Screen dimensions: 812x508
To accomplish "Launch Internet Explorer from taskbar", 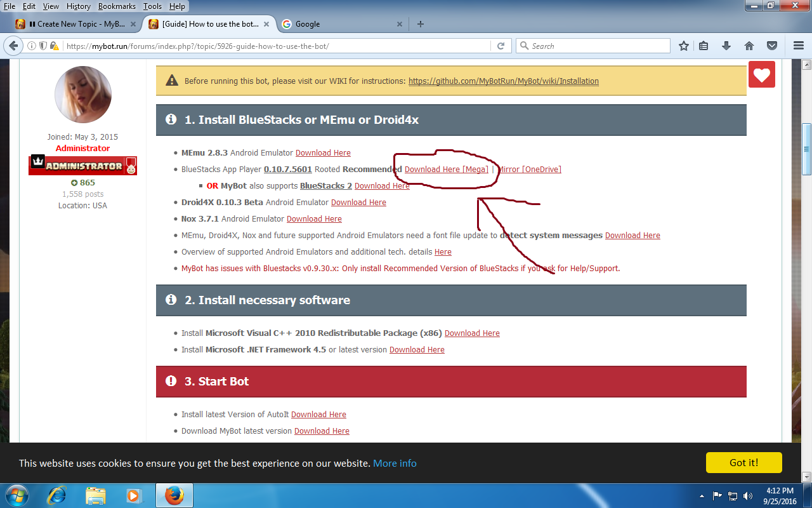I will (57, 495).
